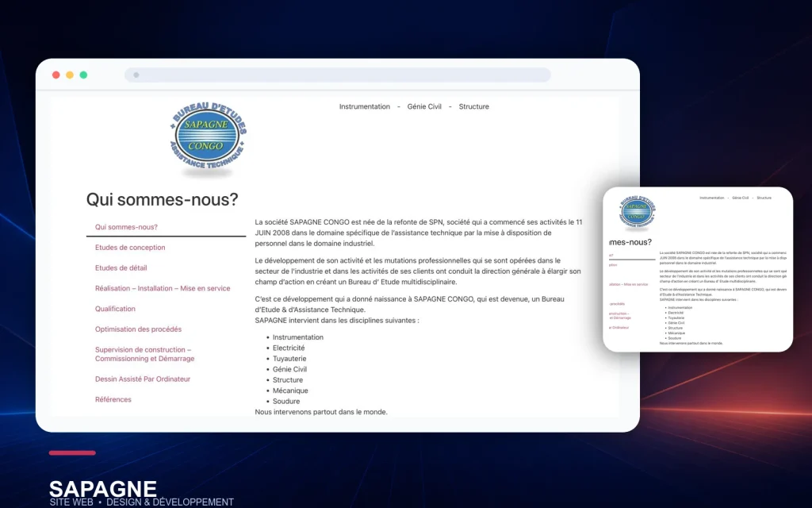Open the Structure menu in large window
The width and height of the screenshot is (812, 508).
(474, 106)
